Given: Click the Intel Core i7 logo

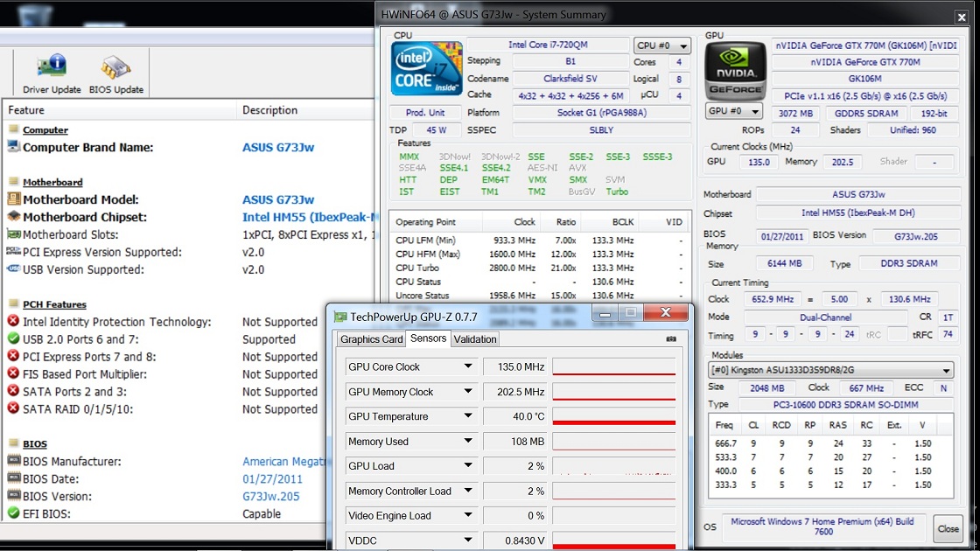Looking at the screenshot, I should pyautogui.click(x=426, y=69).
